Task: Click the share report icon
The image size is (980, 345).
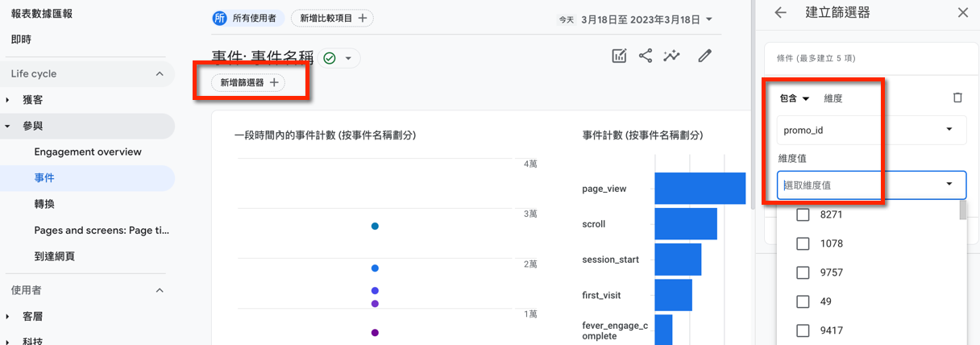Action: [x=645, y=56]
